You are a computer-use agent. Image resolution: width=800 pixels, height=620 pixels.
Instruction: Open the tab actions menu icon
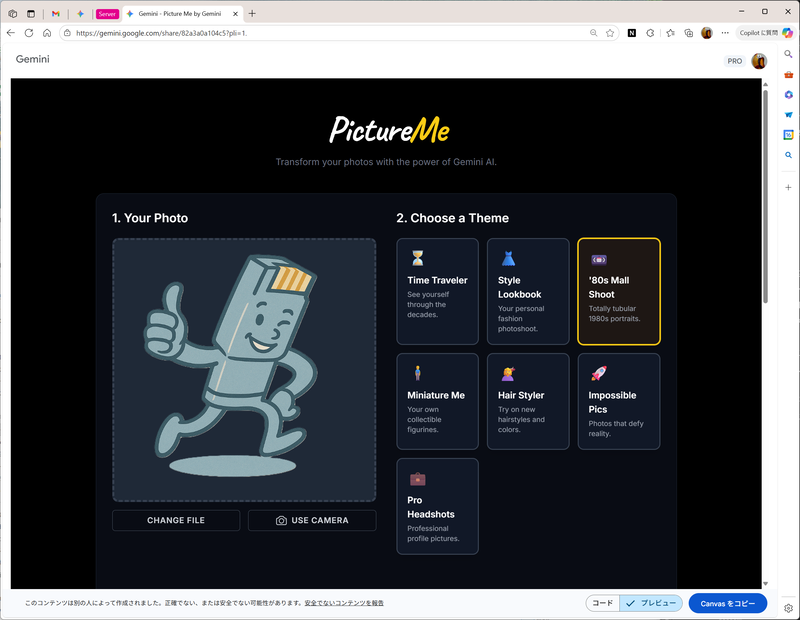(x=31, y=14)
